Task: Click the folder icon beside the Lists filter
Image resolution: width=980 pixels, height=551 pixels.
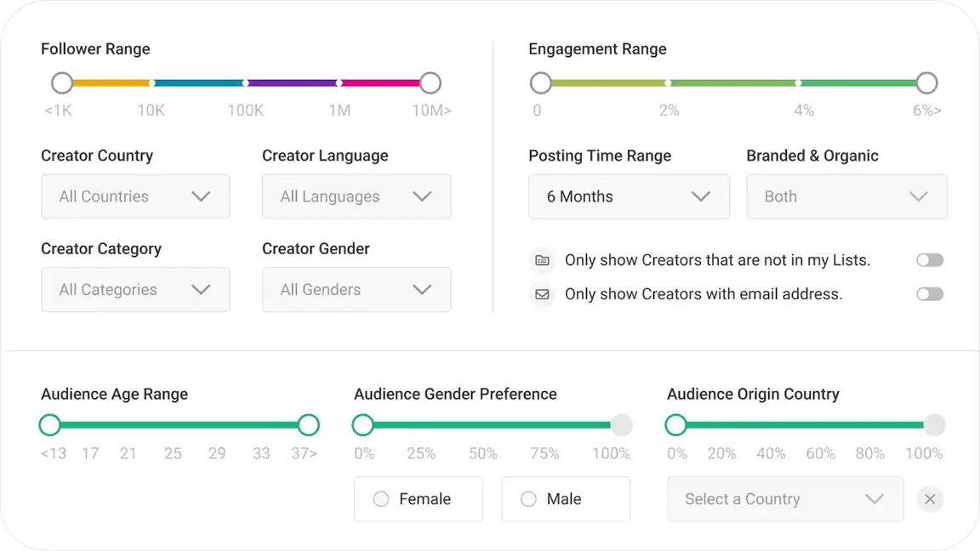Action: point(541,260)
